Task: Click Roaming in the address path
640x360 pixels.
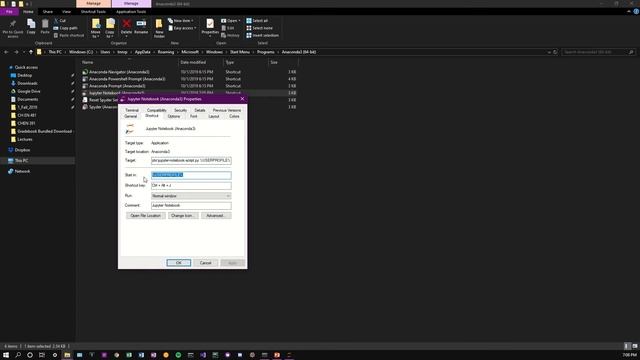Action: point(166,52)
